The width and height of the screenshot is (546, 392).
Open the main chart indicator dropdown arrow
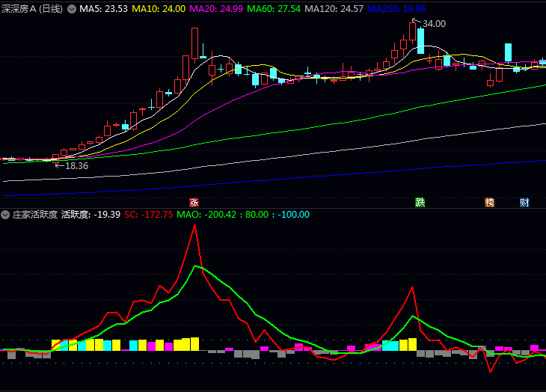pyautogui.click(x=72, y=10)
